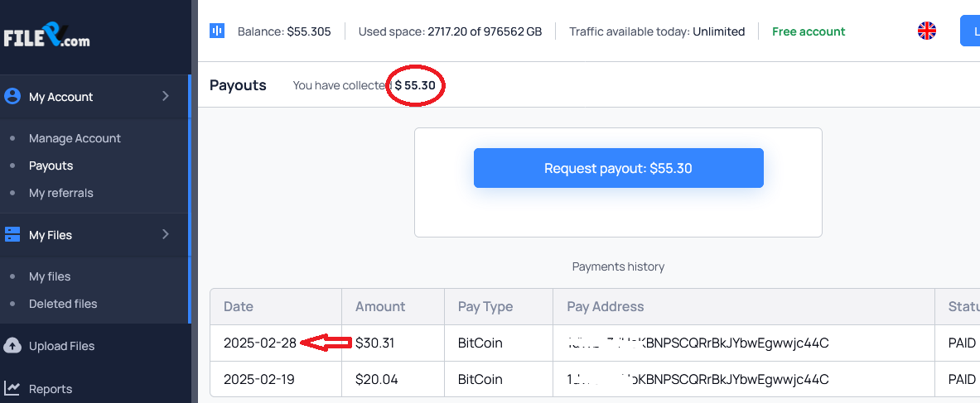
Task: Collapse the My Files chevron
Action: [166, 234]
